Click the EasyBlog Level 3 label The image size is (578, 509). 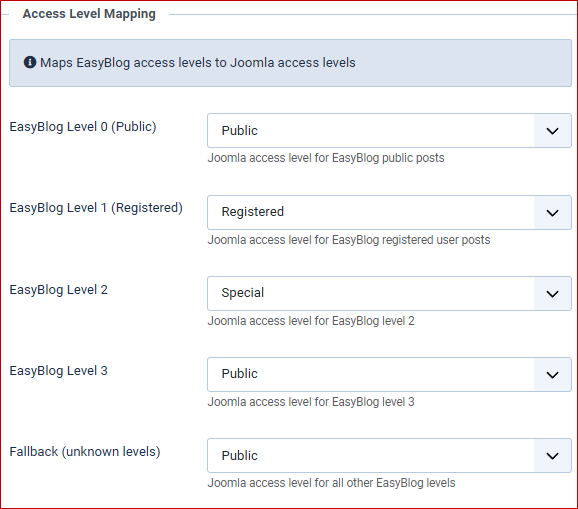click(59, 370)
